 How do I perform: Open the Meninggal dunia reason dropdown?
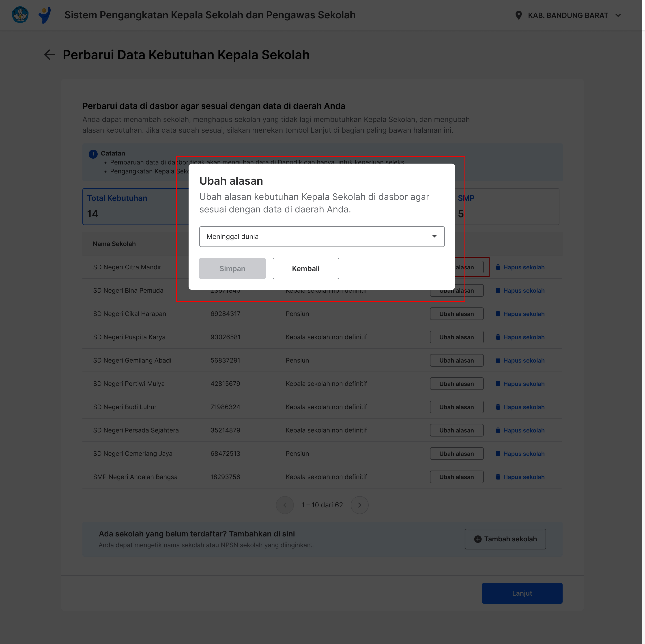point(322,236)
